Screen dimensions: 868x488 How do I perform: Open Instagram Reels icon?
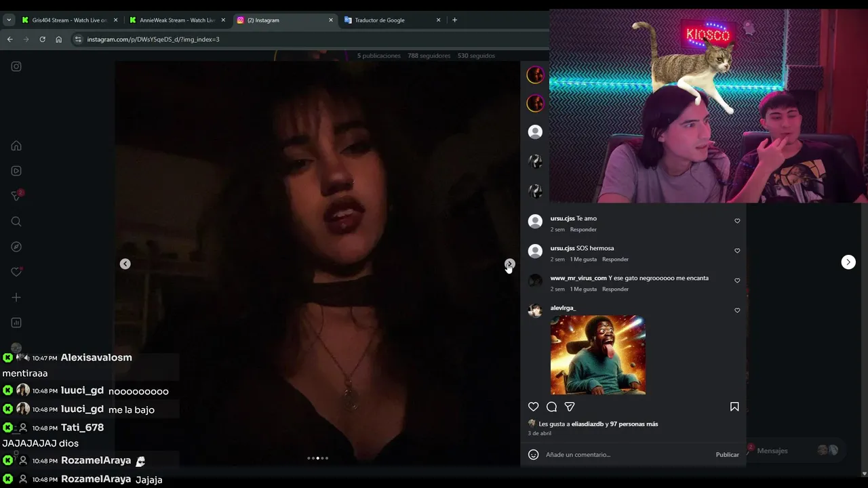16,171
